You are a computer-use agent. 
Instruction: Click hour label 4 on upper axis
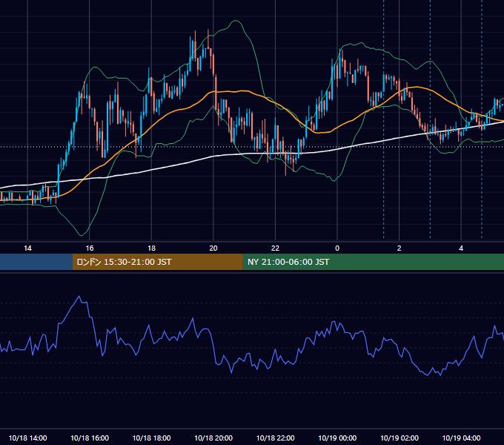pyautogui.click(x=461, y=248)
